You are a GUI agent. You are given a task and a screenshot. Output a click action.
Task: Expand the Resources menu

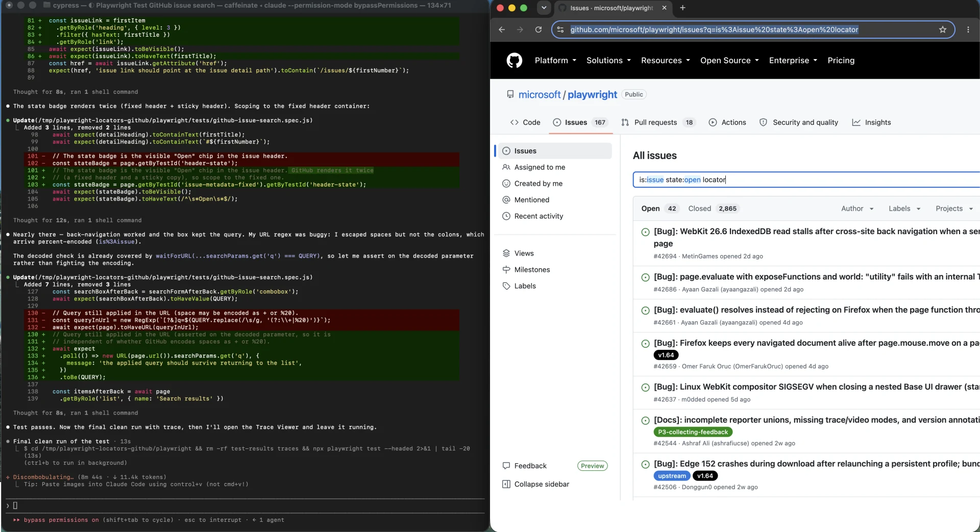click(x=666, y=60)
